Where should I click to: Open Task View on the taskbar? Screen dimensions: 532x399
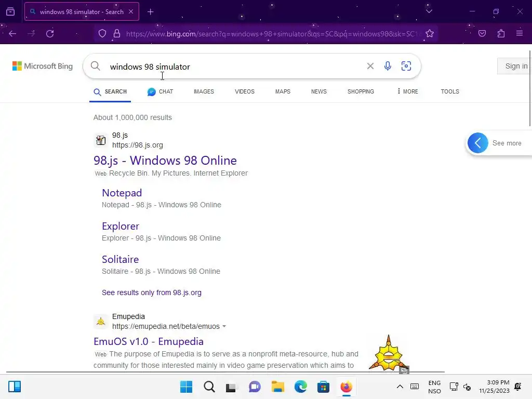click(x=231, y=387)
